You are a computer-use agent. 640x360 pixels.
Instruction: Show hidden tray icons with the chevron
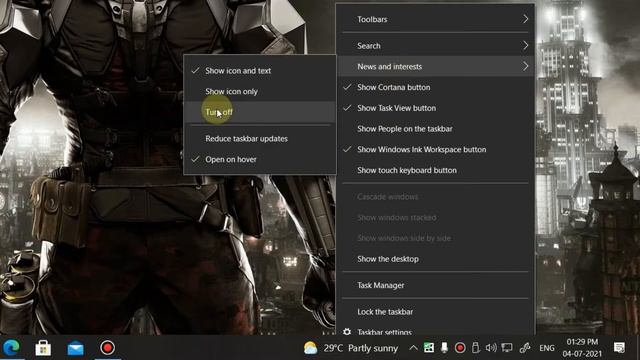tap(413, 348)
